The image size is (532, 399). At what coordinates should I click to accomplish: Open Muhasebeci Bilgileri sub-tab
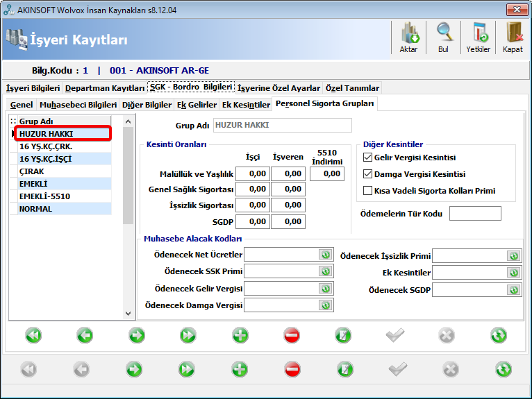[x=78, y=105]
